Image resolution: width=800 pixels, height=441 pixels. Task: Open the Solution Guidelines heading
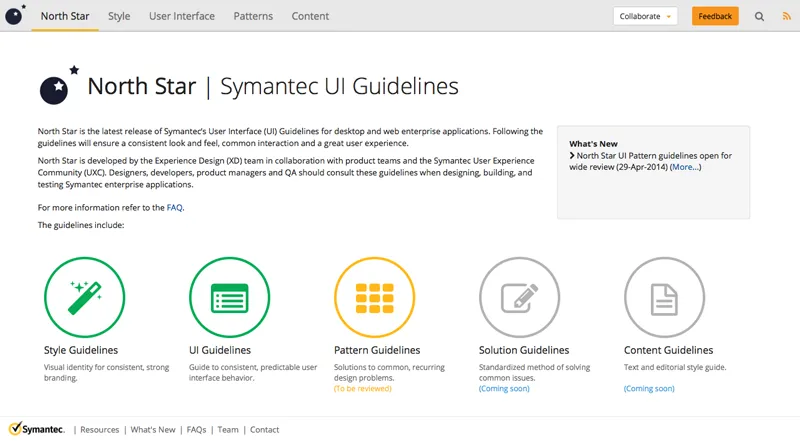click(524, 350)
